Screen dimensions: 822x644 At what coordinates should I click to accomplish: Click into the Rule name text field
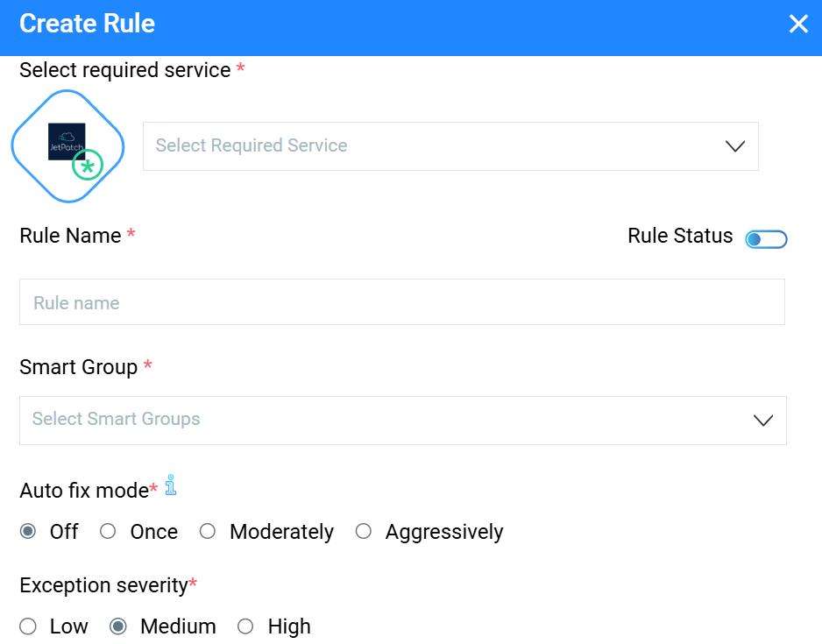[401, 303]
